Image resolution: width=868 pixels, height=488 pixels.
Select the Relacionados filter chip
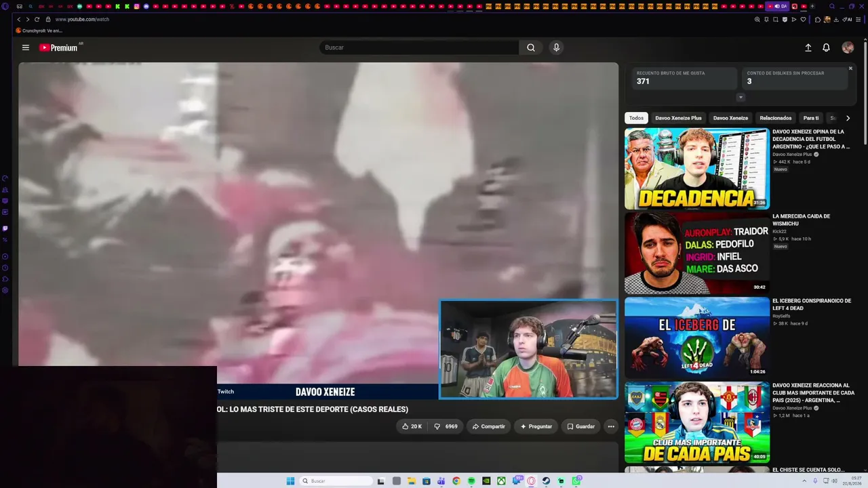776,118
